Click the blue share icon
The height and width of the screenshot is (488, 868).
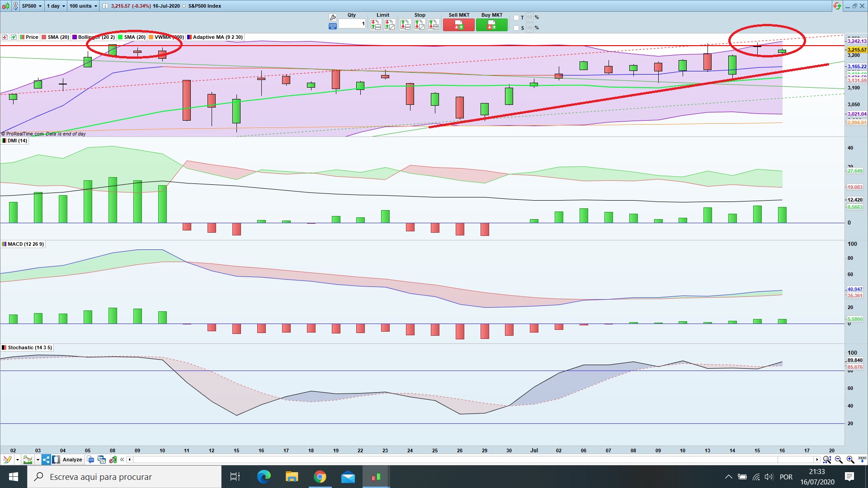pyautogui.click(x=46, y=460)
